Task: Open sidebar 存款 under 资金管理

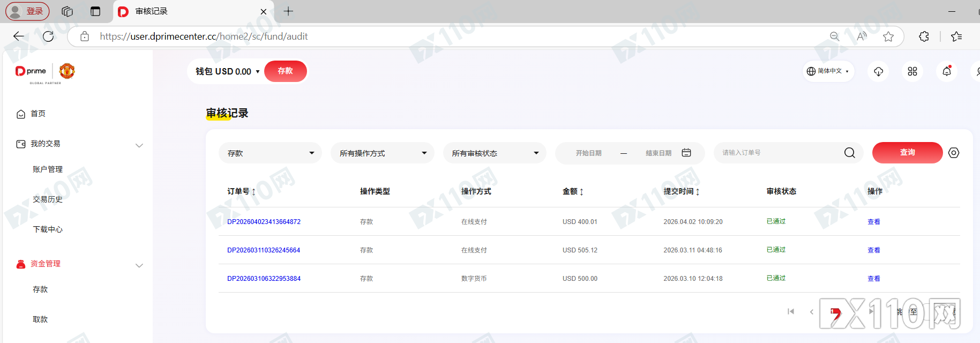Action: click(40, 289)
